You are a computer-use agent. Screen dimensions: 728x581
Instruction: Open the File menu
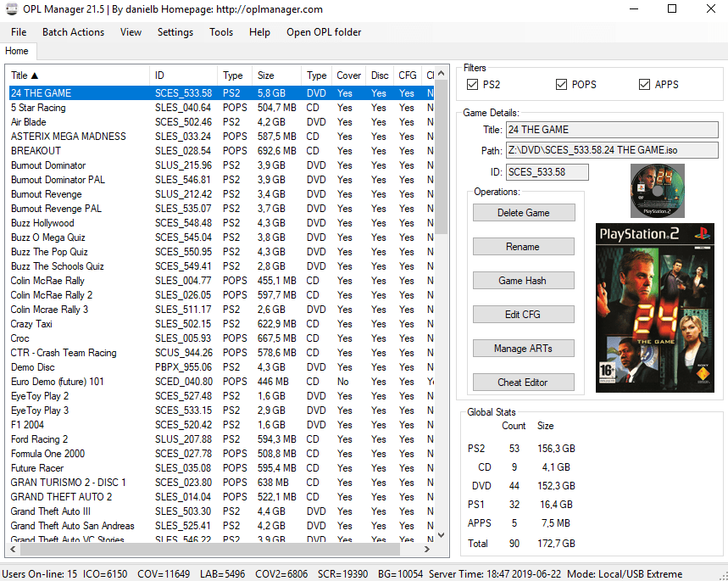18,32
